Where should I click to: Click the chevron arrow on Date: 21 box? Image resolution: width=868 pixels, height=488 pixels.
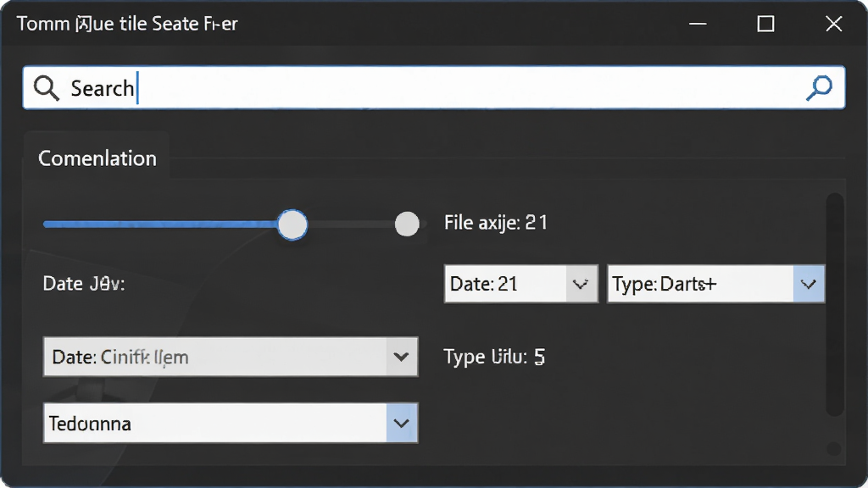(581, 284)
